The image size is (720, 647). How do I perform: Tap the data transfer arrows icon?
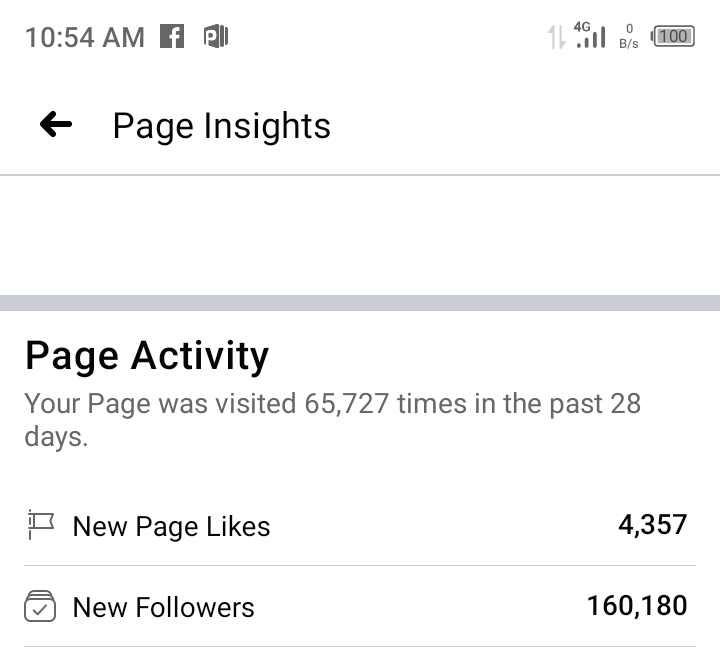click(556, 37)
